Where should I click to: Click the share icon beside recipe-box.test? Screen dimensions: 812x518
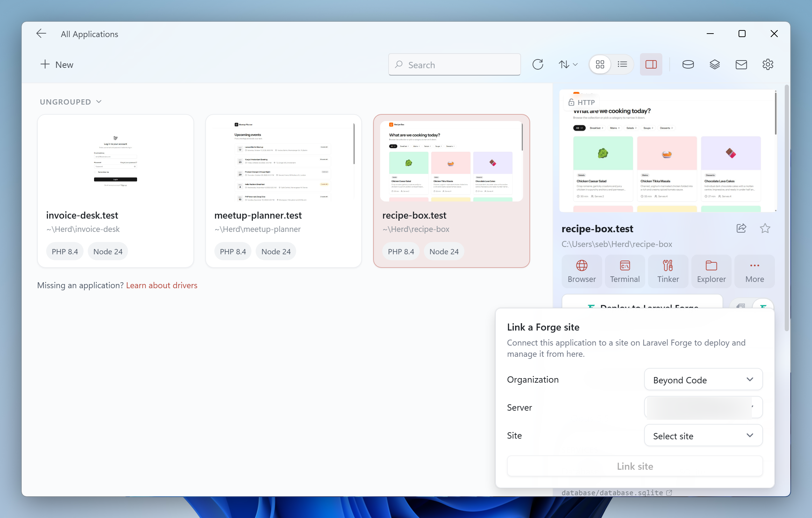741,228
